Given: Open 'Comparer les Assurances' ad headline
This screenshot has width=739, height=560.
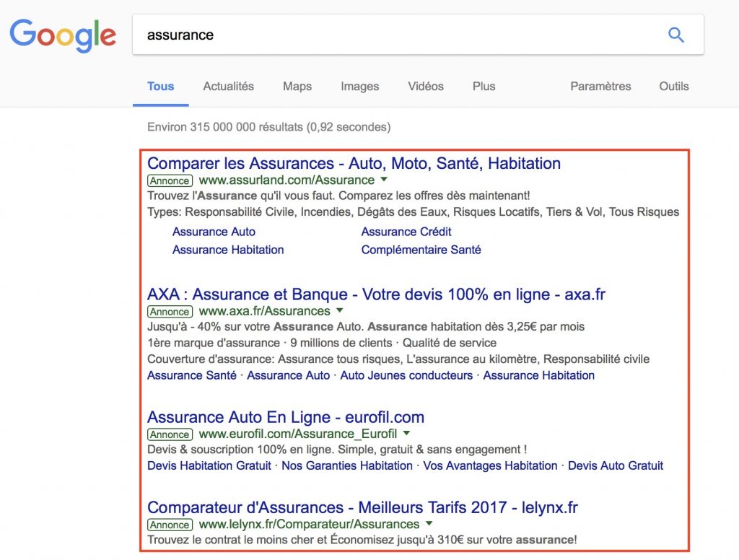Looking at the screenshot, I should click(354, 163).
